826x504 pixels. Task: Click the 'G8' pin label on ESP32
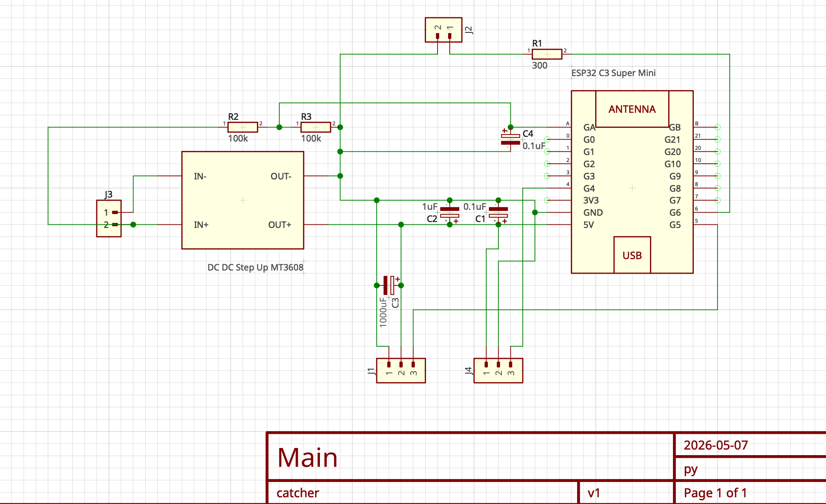click(675, 189)
